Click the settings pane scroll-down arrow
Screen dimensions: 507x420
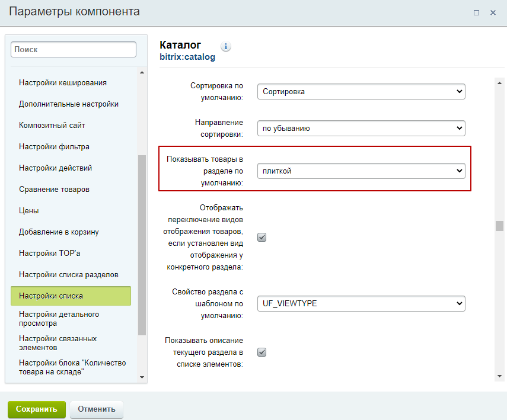[x=499, y=376]
